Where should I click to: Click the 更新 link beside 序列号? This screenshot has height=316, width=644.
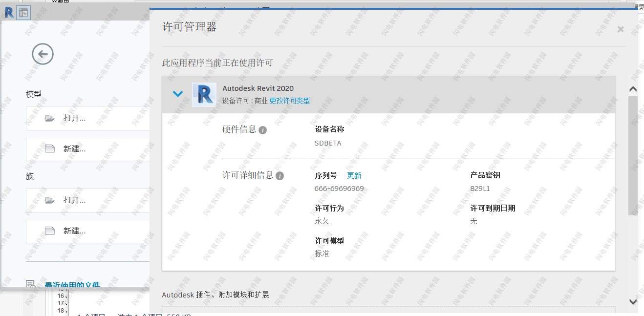(x=354, y=175)
